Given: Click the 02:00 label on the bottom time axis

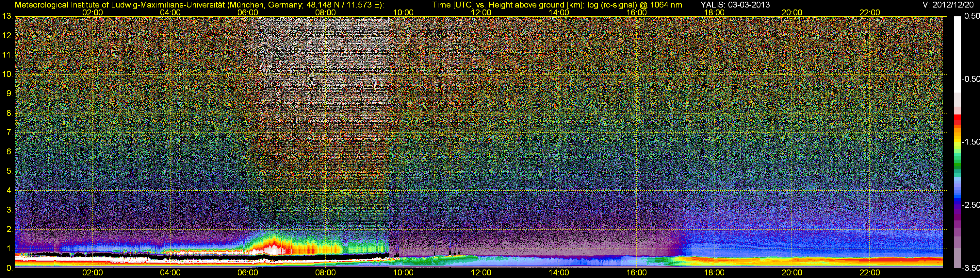Looking at the screenshot, I should pyautogui.click(x=92, y=273).
